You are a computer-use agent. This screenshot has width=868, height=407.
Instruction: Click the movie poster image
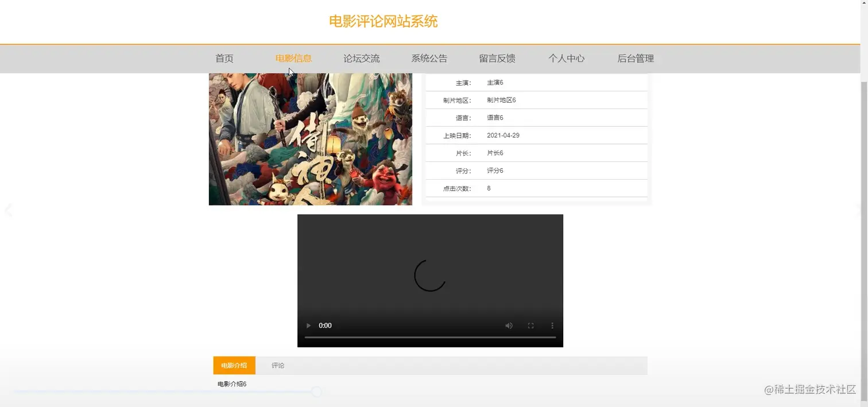[x=311, y=139]
